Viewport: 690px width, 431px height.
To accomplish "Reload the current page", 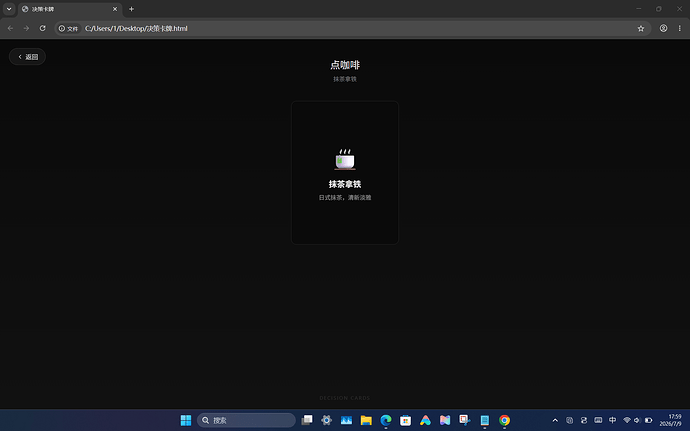I will click(x=42, y=28).
